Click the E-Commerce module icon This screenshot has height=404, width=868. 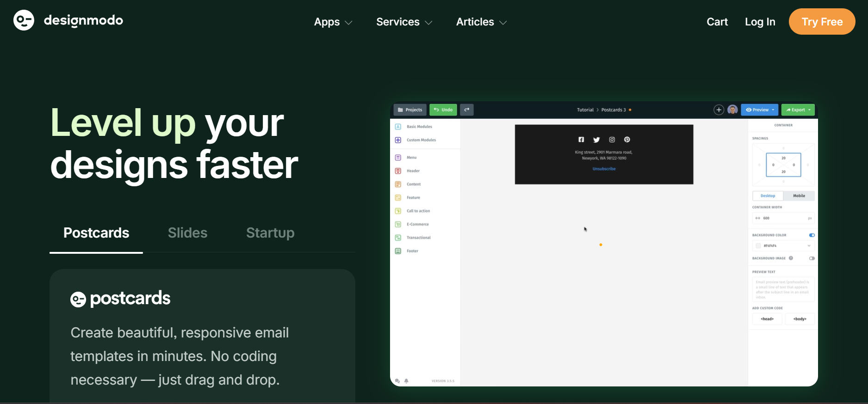tap(398, 225)
